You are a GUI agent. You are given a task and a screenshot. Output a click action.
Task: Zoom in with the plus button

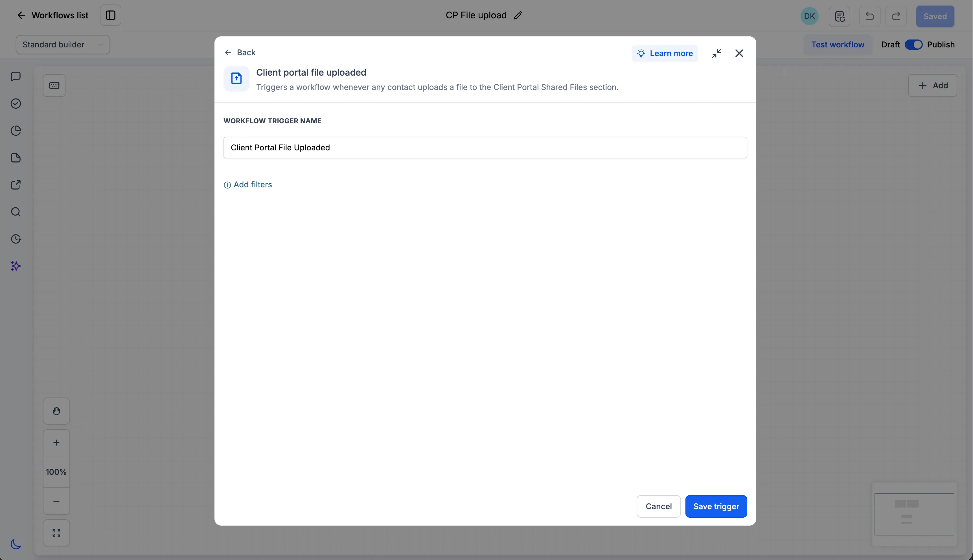tap(56, 443)
